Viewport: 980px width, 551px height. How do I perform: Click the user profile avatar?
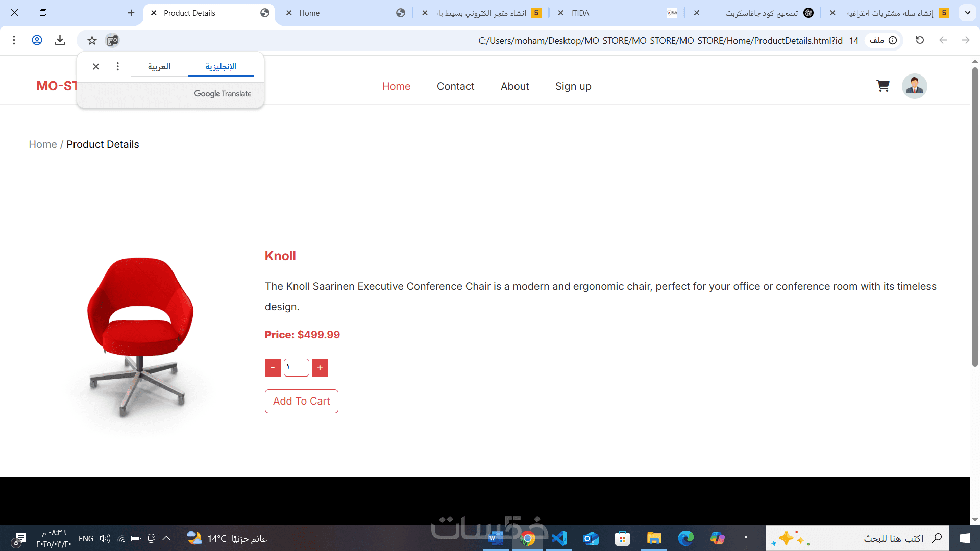pos(914,86)
